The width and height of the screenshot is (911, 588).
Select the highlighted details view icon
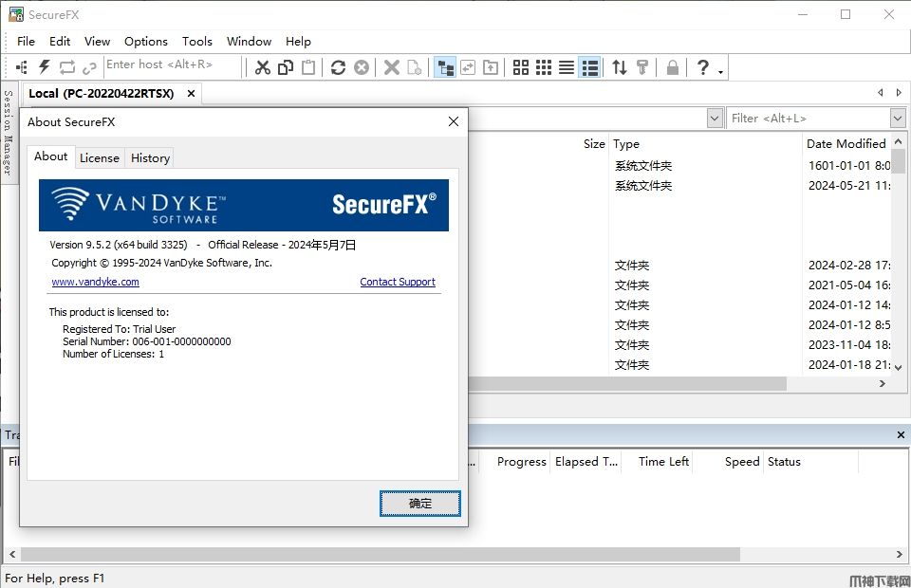589,67
